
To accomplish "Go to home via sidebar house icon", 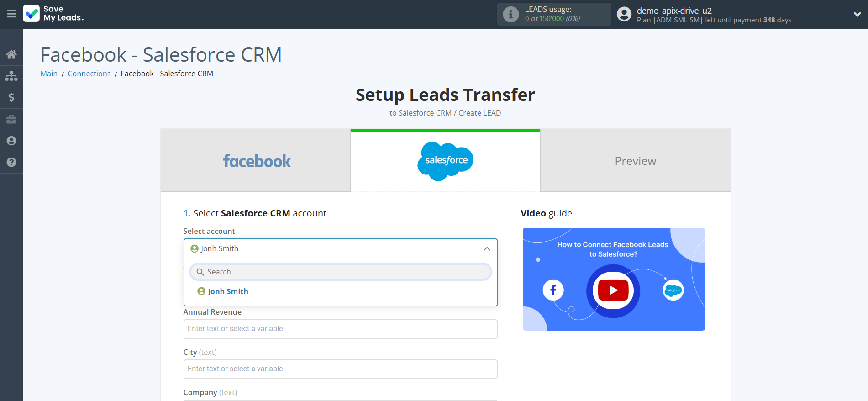I will (x=11, y=55).
